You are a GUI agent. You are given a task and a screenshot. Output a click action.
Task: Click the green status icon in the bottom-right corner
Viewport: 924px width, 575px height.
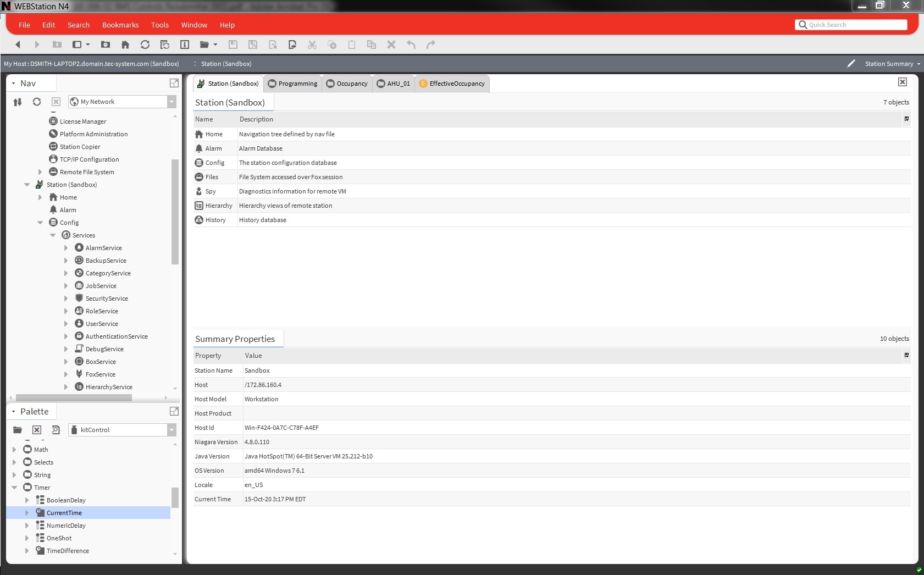click(x=920, y=570)
